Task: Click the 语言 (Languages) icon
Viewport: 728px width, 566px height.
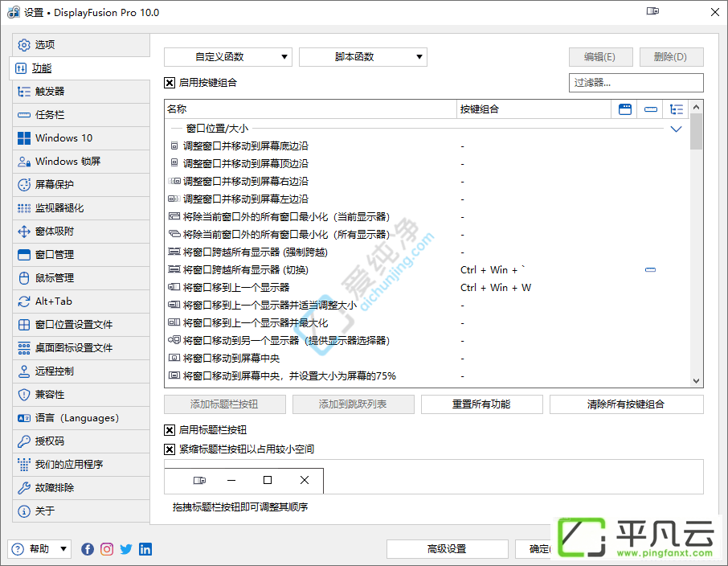Action: click(x=24, y=418)
